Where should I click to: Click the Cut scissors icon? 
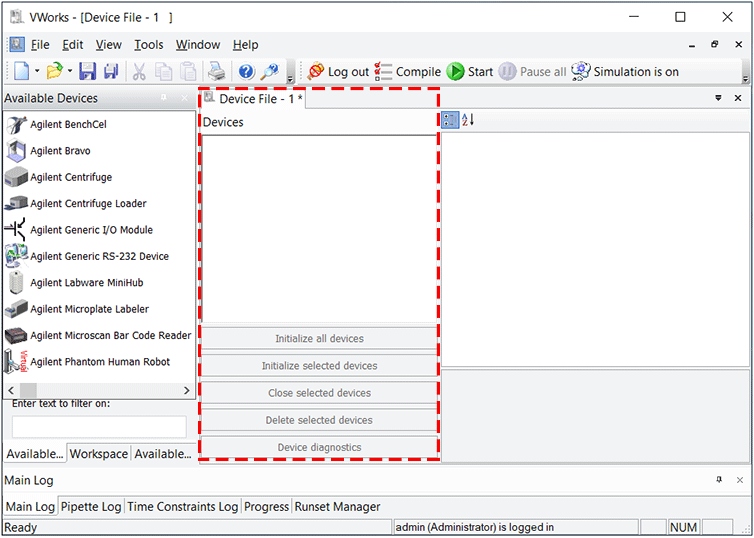point(139,72)
